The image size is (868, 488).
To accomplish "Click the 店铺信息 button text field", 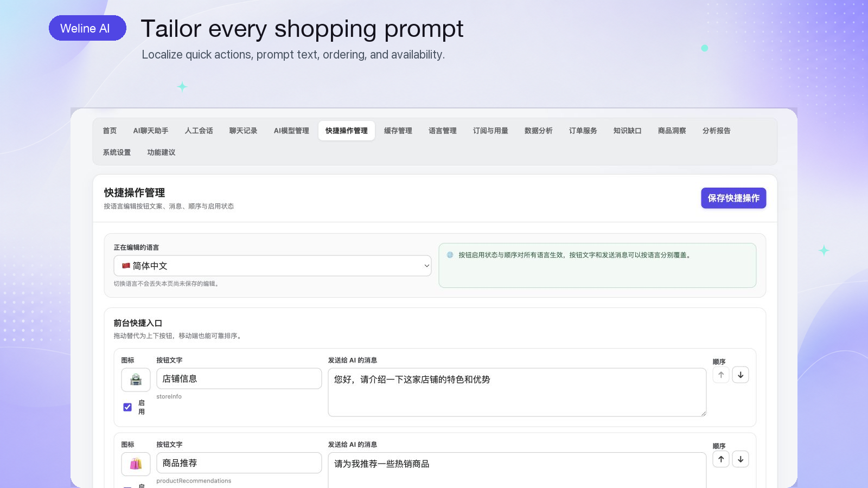I will (x=239, y=379).
